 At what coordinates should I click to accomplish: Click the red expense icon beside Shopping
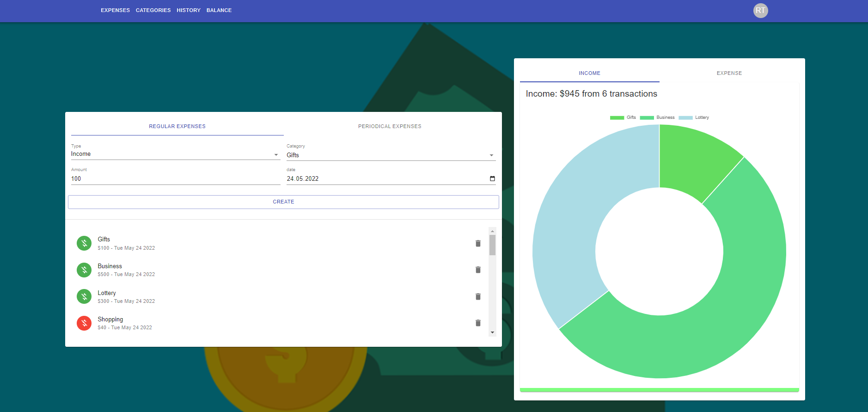[84, 323]
